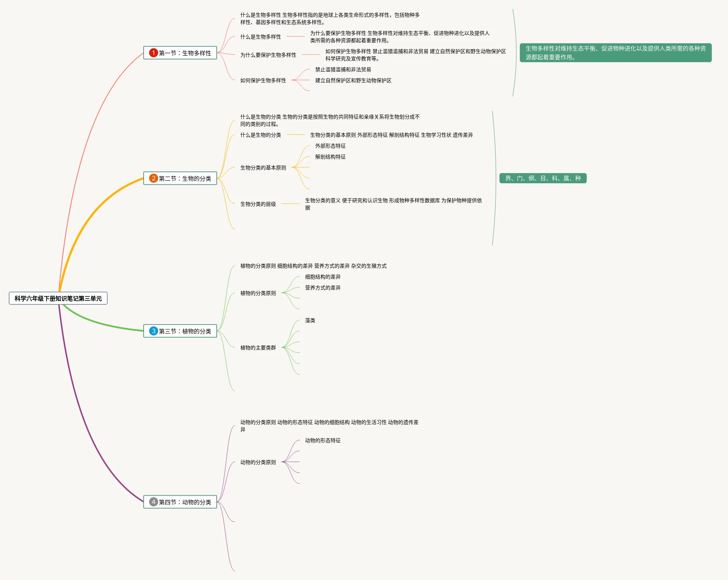Select subtopic 什么是生物的分类

(x=260, y=135)
